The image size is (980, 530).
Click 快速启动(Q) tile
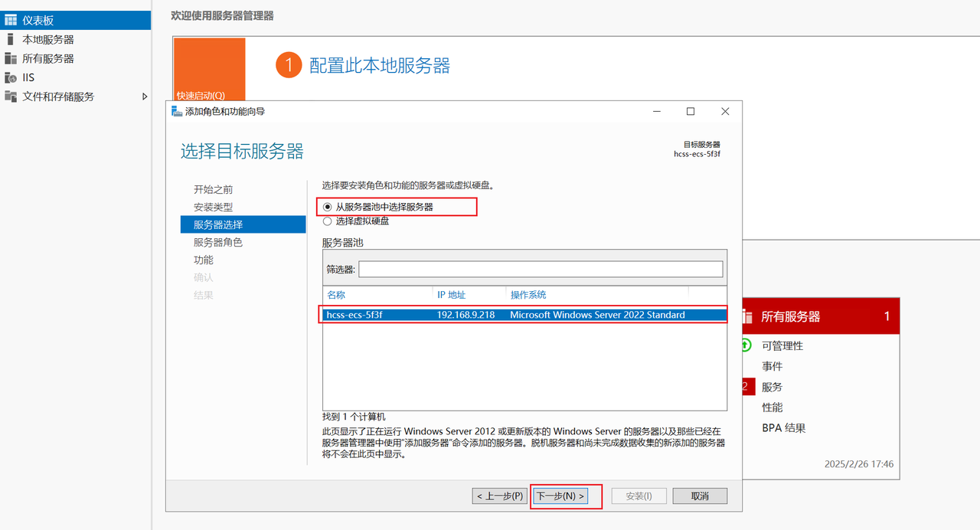coord(209,69)
